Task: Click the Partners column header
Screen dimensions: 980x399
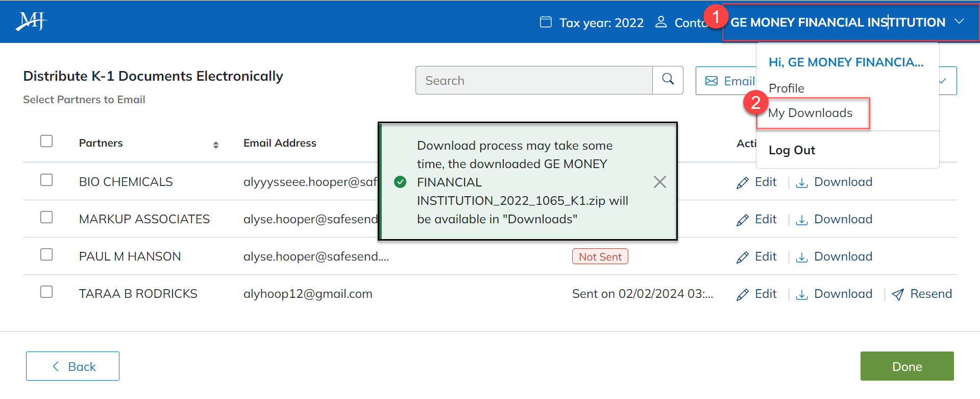Action: 101,143
